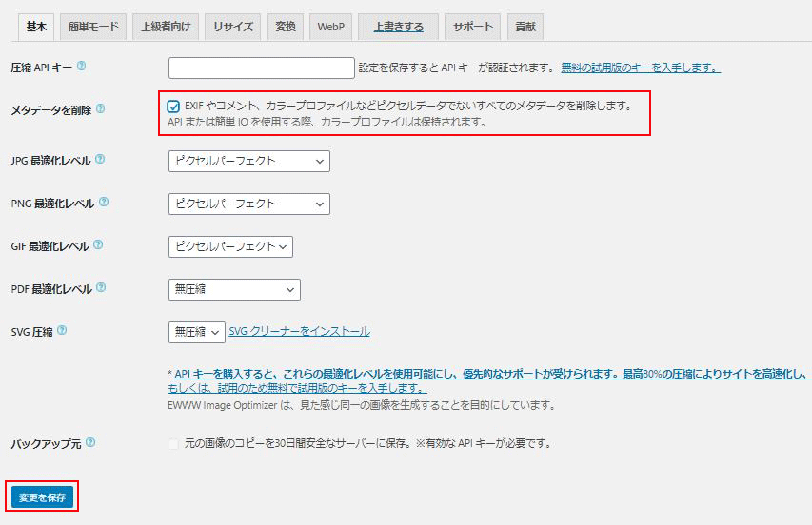Open help icon for PNG 最適化レベル
Viewport: 812px width, 525px height.
pyautogui.click(x=104, y=203)
